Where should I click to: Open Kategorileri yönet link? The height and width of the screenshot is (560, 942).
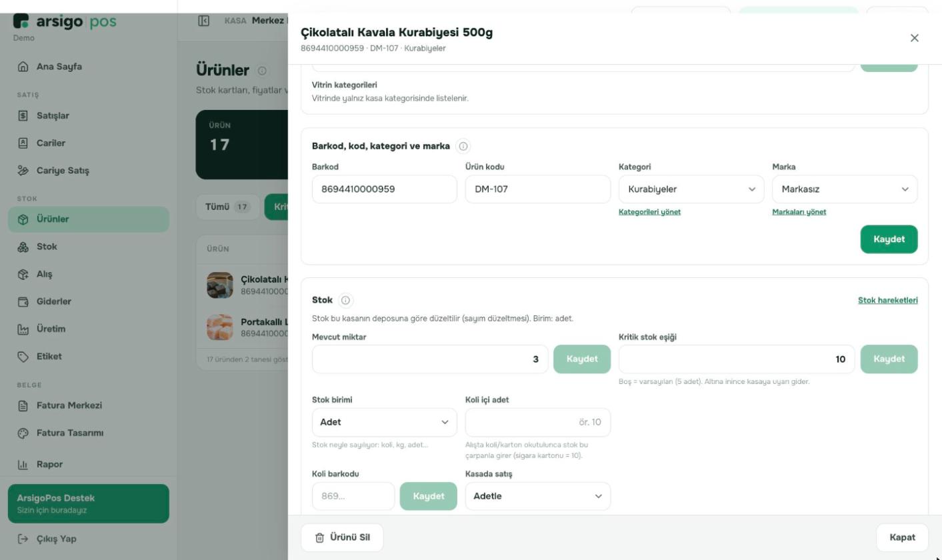(650, 212)
